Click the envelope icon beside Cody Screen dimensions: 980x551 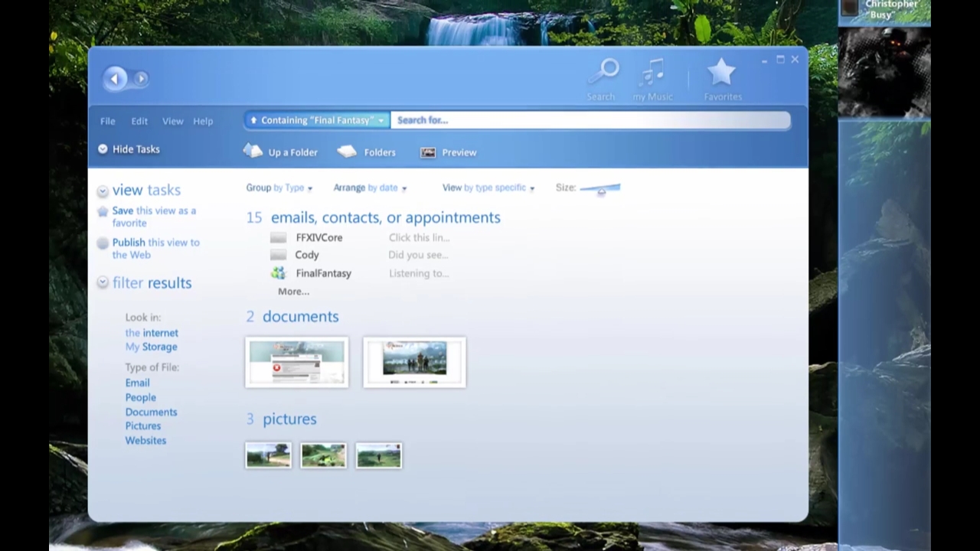click(279, 255)
